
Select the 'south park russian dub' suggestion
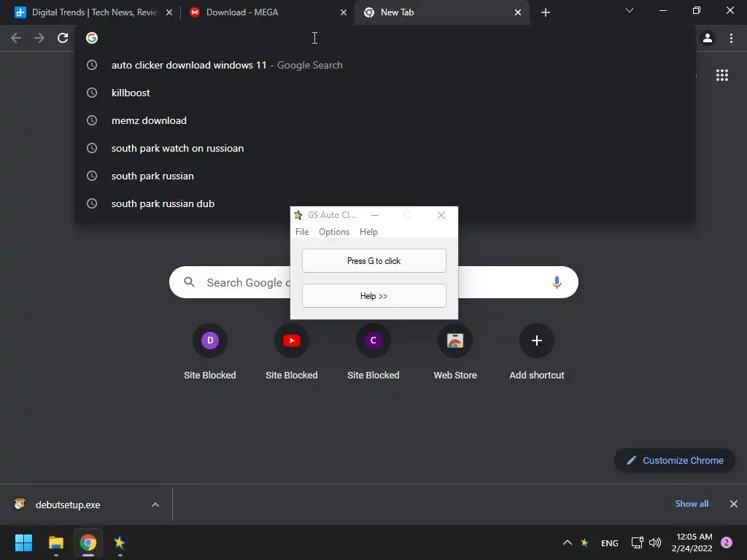pos(385,203)
